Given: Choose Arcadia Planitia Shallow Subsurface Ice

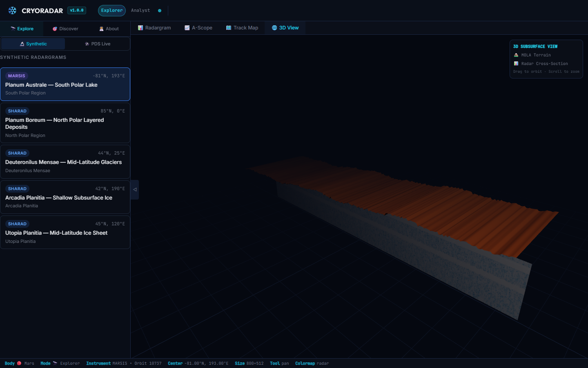Looking at the screenshot, I should [65, 197].
